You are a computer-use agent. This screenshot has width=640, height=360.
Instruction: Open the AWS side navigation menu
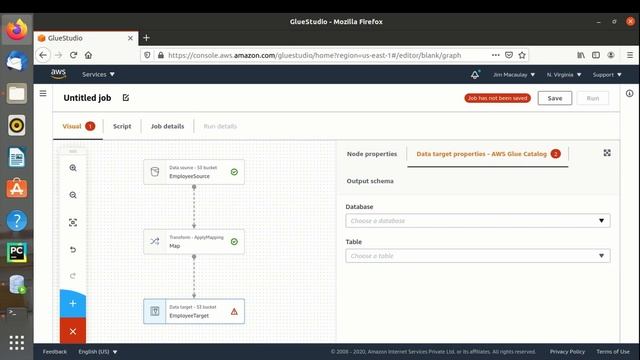tap(43, 93)
